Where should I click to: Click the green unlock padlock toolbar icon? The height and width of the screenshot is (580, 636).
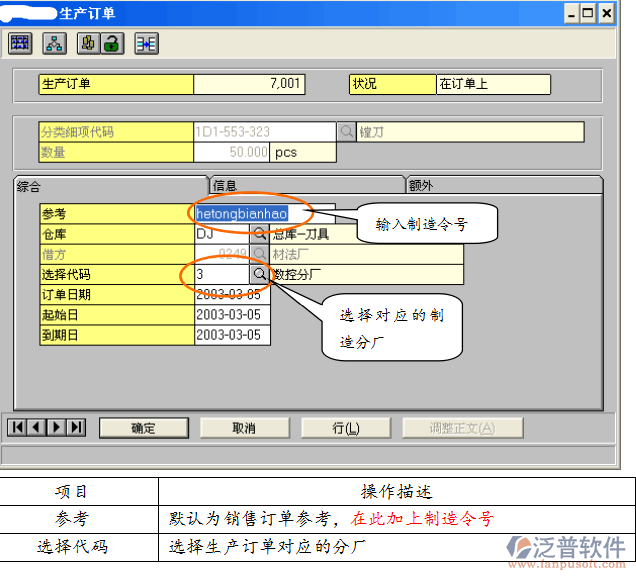point(112,43)
